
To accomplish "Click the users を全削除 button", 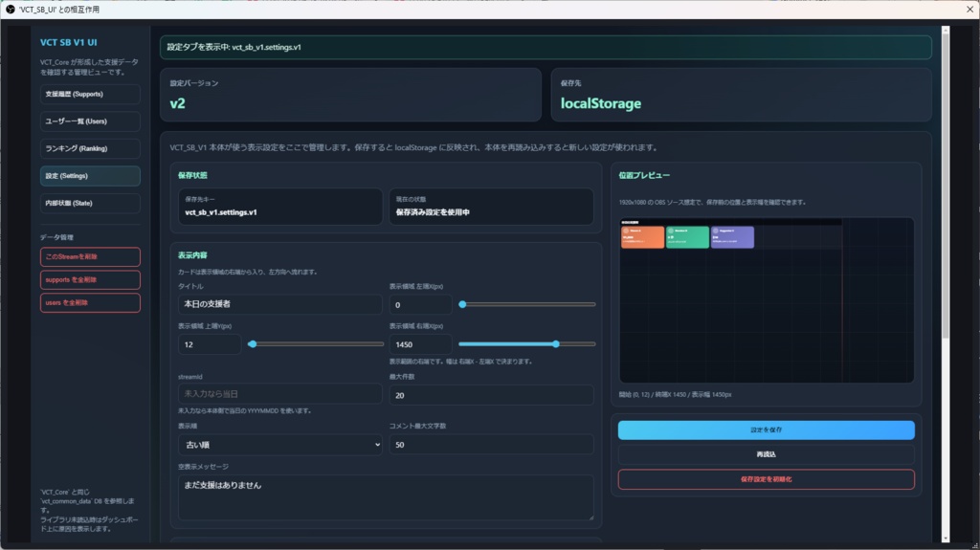I will coord(90,303).
